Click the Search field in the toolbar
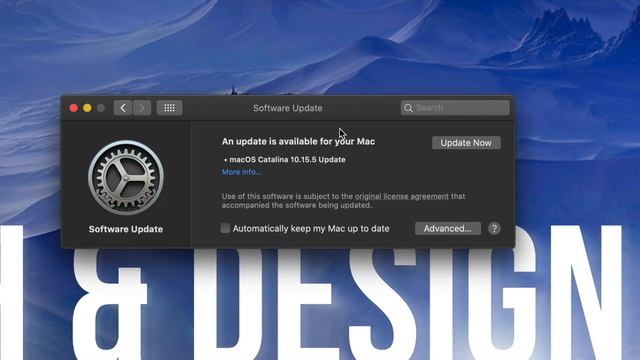640x360 pixels. coord(455,108)
